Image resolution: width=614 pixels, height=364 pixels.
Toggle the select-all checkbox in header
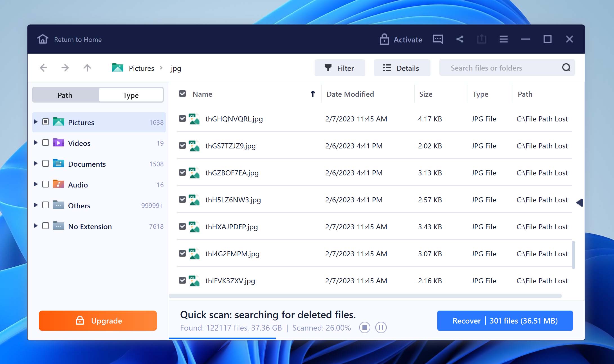tap(182, 94)
